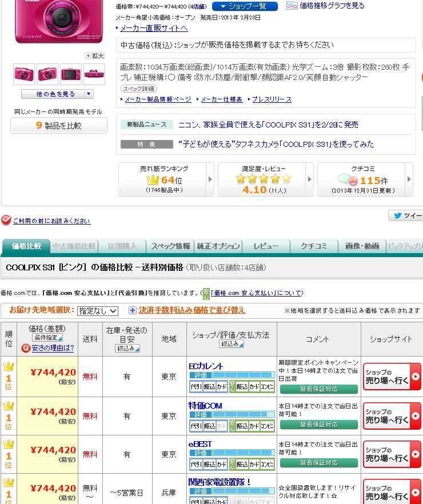
Task: Click the crown icon in eBEST row
Action: [x=9, y=445]
